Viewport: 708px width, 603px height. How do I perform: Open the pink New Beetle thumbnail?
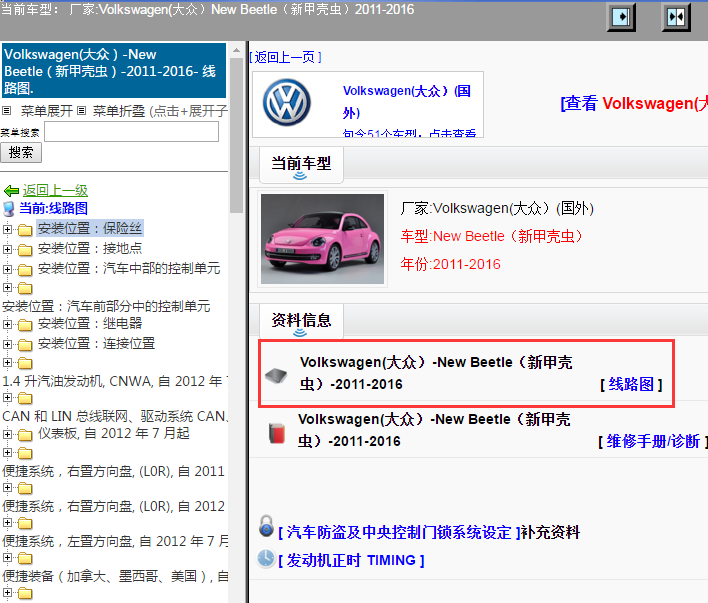322,239
